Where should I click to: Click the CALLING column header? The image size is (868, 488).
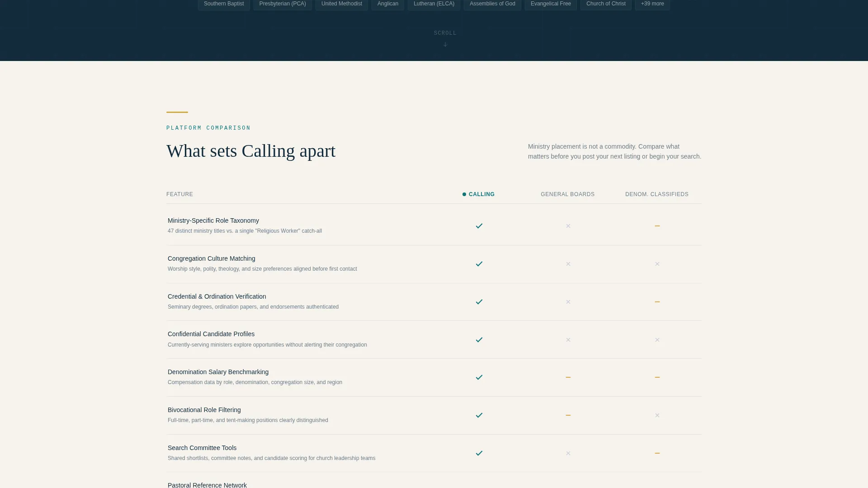[x=478, y=194]
